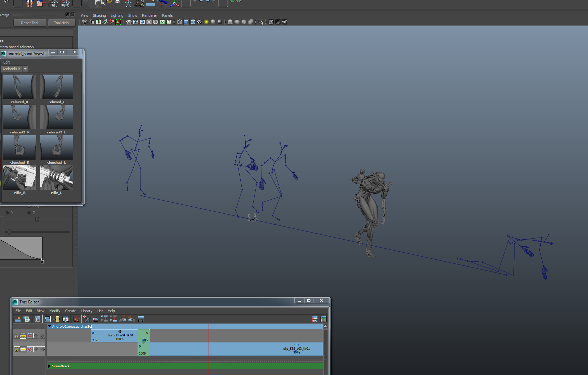Click create pose running figure icon
This screenshot has height=375, width=588.
click(86, 319)
